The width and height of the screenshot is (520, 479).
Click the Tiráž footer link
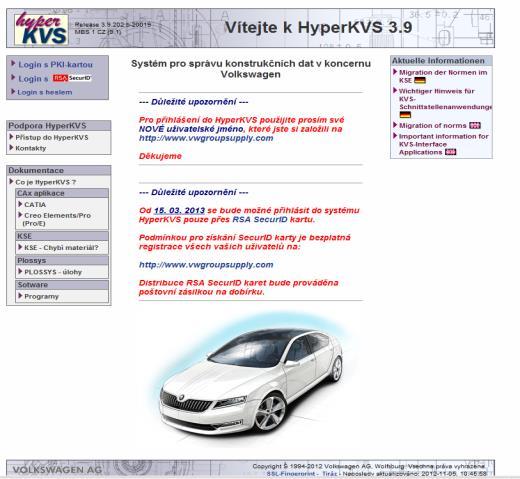click(x=329, y=474)
